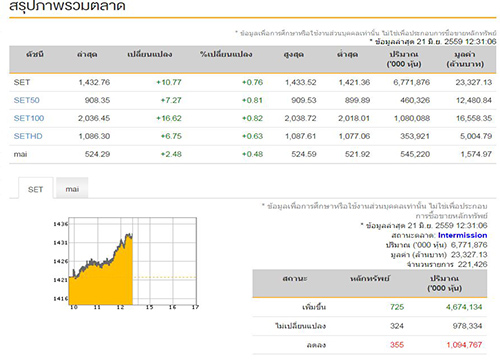Click the unchanged securities count 324
The width and height of the screenshot is (500, 360).
(397, 326)
